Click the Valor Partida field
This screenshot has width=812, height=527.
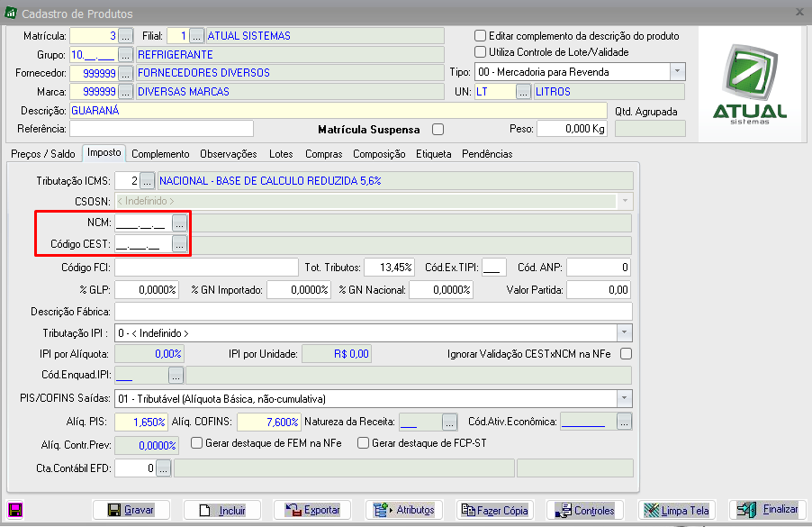(599, 290)
